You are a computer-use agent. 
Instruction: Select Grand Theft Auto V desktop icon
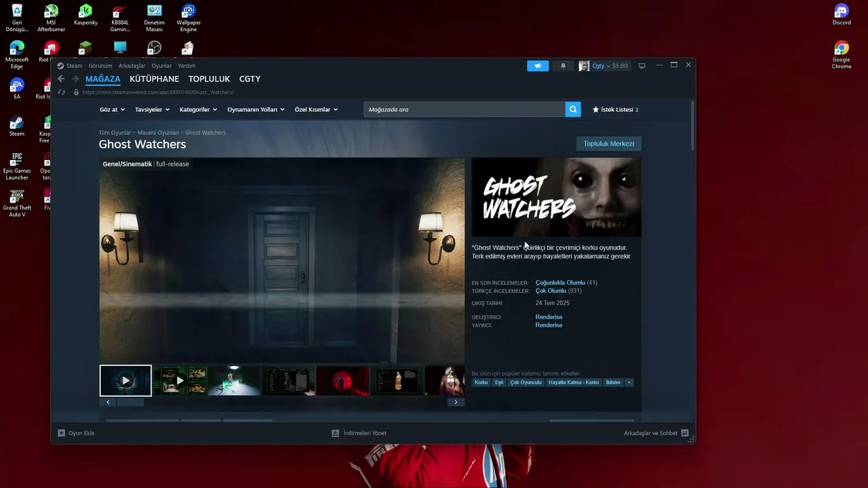tap(17, 203)
